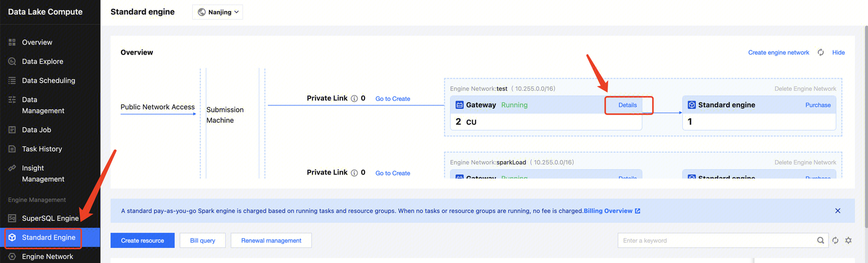Open Gateway Details for test network
Screen dimensions: 868x263
627,105
